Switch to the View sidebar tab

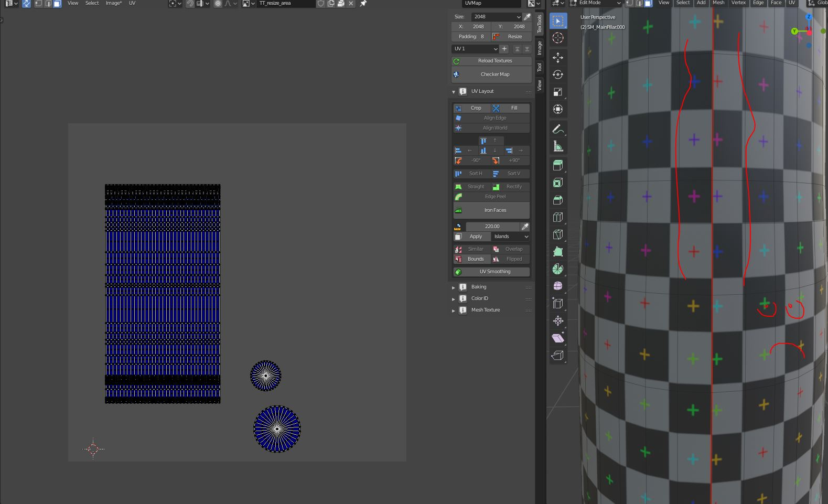(x=539, y=85)
